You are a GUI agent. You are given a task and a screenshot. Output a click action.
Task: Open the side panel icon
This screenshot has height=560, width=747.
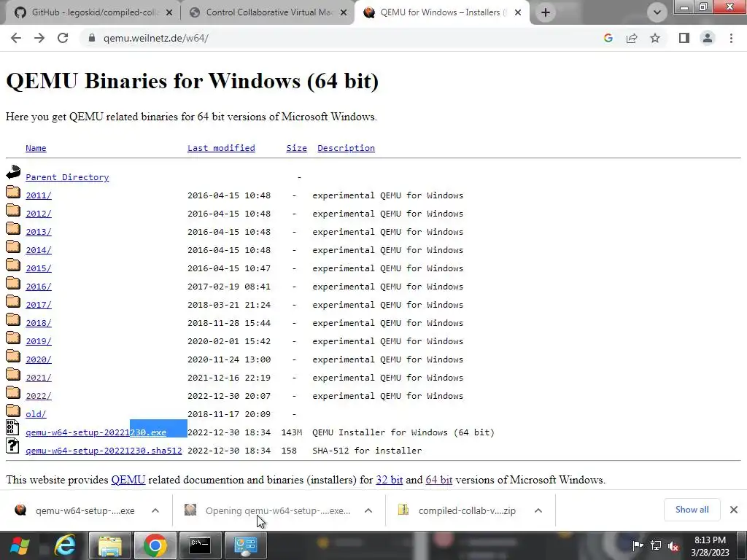pos(684,38)
